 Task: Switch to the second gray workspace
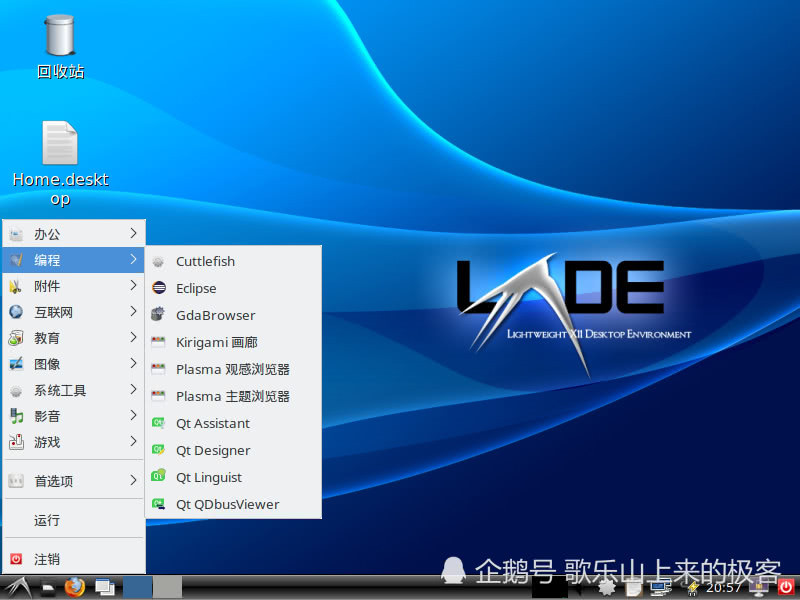coord(168,588)
